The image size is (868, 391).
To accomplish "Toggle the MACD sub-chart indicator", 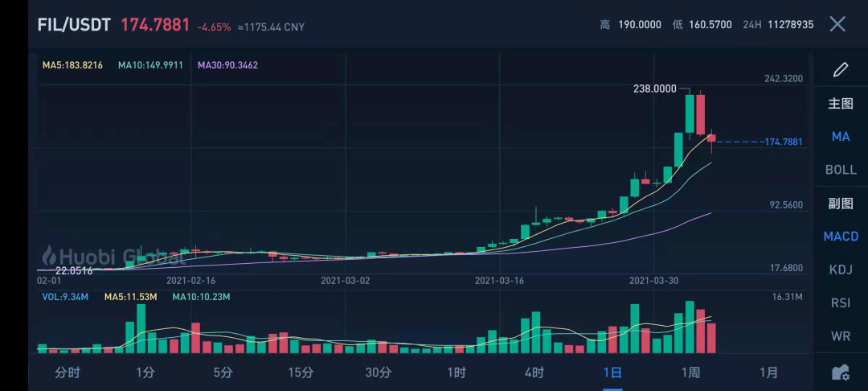I will tap(841, 236).
